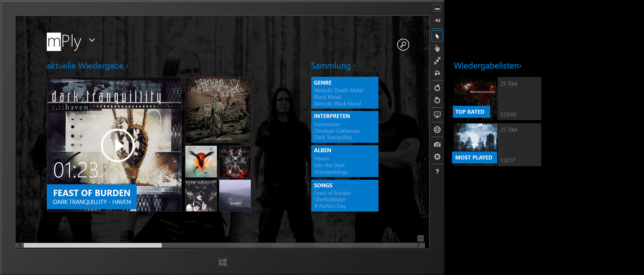
Task: Open the GENRE collection tile
Action: (344, 93)
